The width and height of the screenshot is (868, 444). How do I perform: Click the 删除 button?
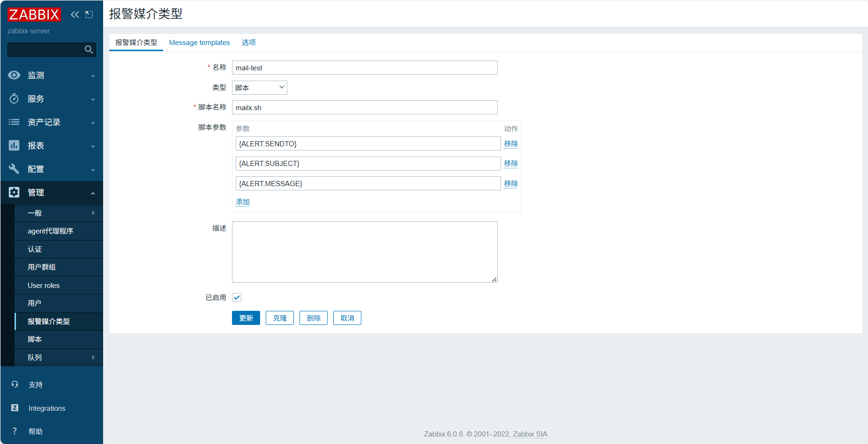click(314, 318)
